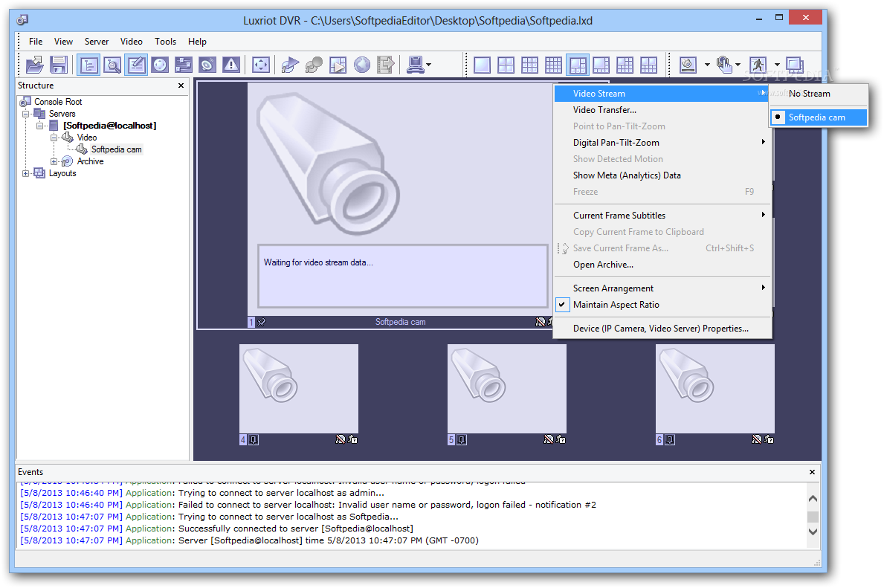This screenshot has height=588, width=884.
Task: Select the 2x2 grid screen layout
Action: (506, 65)
